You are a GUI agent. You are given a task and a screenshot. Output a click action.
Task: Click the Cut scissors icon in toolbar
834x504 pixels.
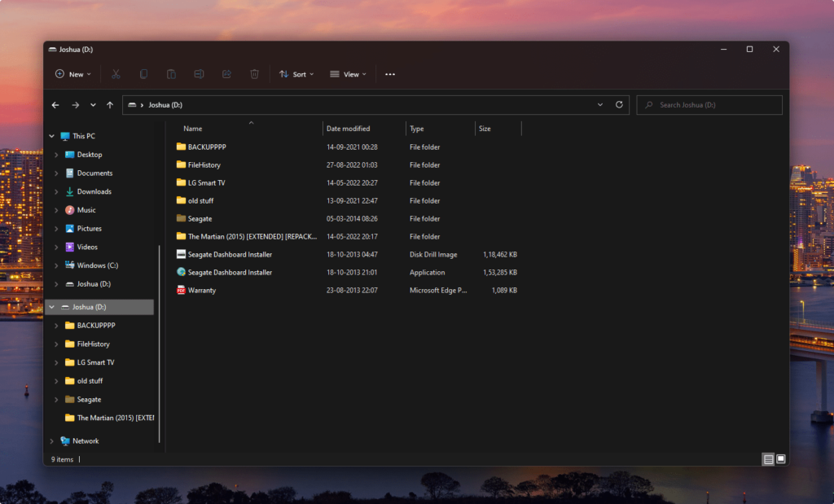pos(116,74)
